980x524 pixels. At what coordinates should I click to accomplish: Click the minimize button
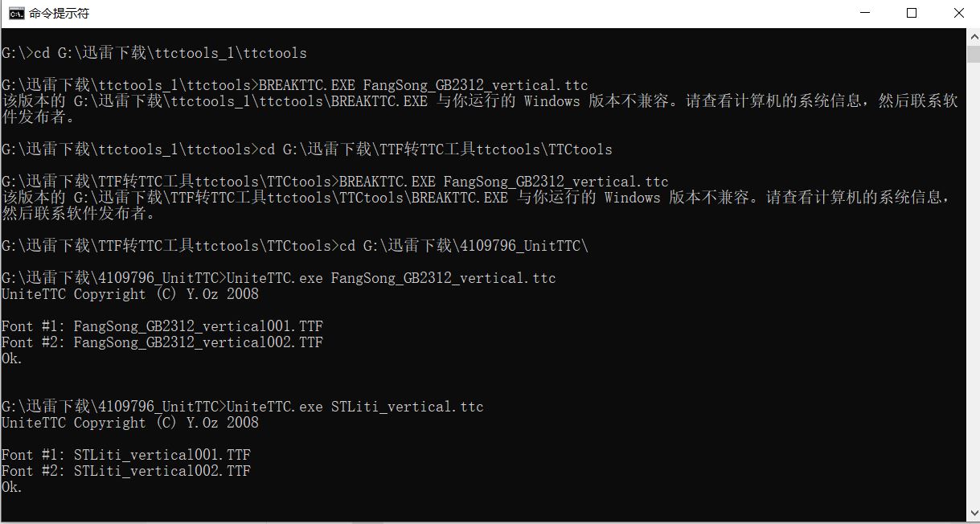click(863, 12)
